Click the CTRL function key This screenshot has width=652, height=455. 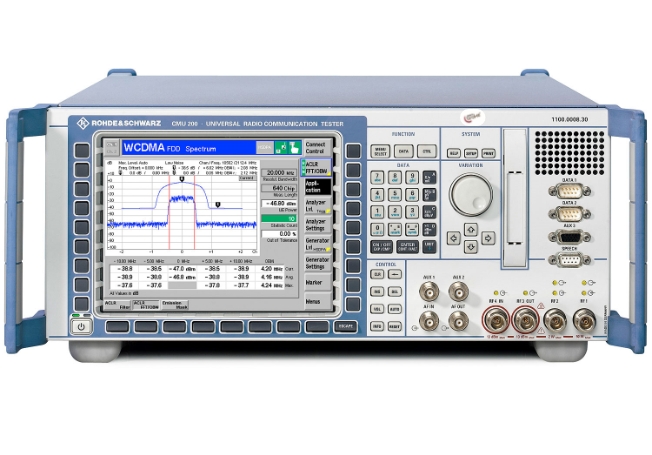pos(427,151)
